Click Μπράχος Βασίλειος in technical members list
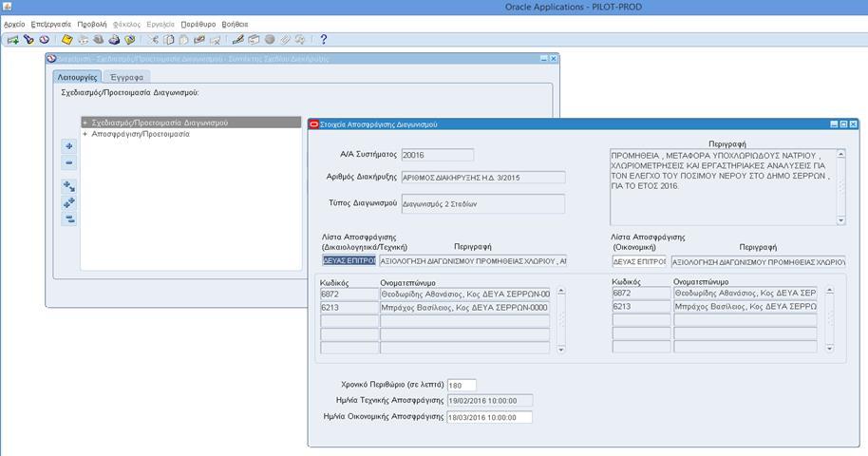 pos(465,308)
